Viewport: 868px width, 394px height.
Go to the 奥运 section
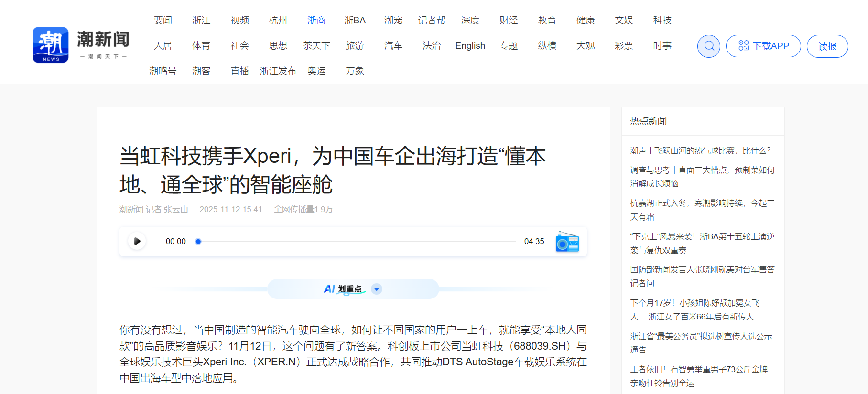(x=316, y=71)
